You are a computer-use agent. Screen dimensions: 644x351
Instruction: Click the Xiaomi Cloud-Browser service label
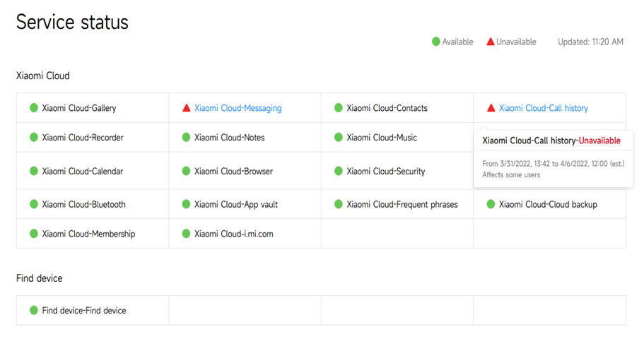233,171
